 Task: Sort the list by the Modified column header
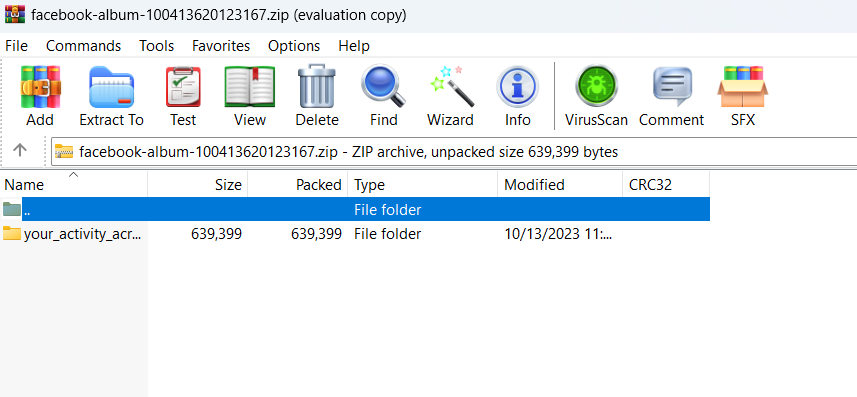tap(560, 185)
